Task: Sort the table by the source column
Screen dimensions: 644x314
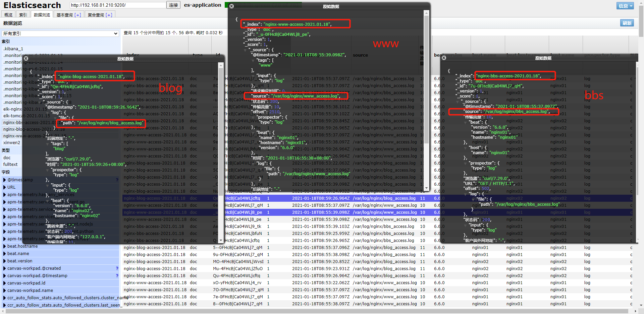Action: 360,55
